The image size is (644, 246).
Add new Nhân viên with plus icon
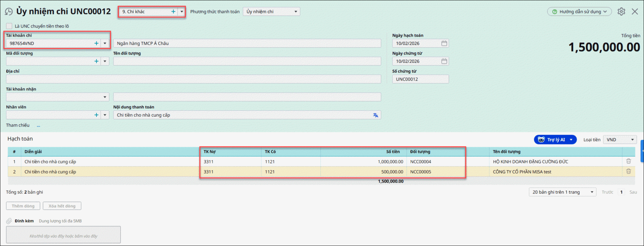(96, 115)
